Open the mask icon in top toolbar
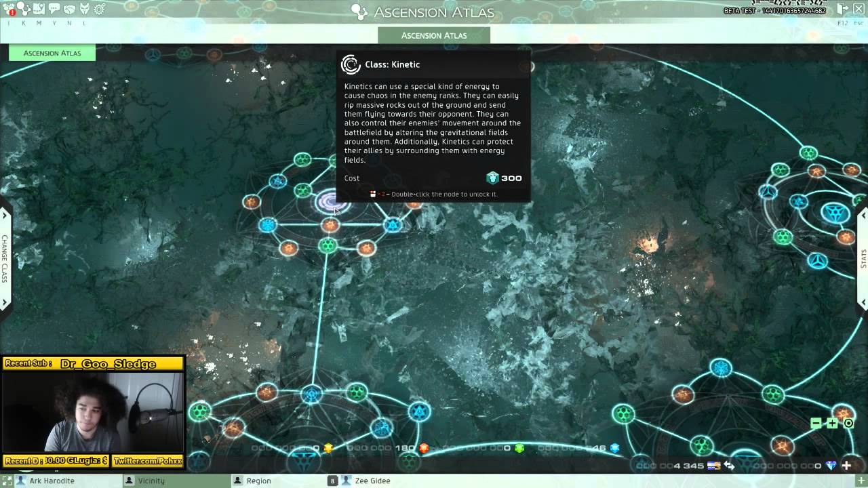Viewport: 868px width, 488px height. [85, 9]
